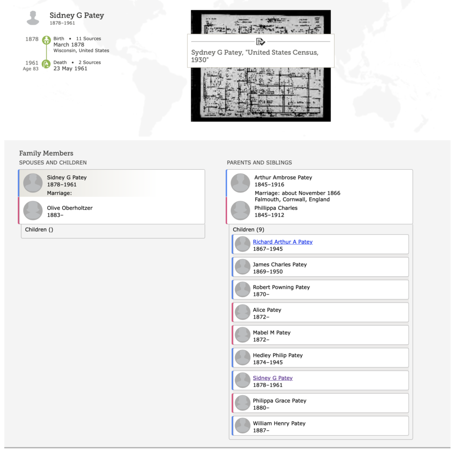Select Philippa Grace Patey entry
Viewport: 476px width, 452px height.
[x=279, y=401]
